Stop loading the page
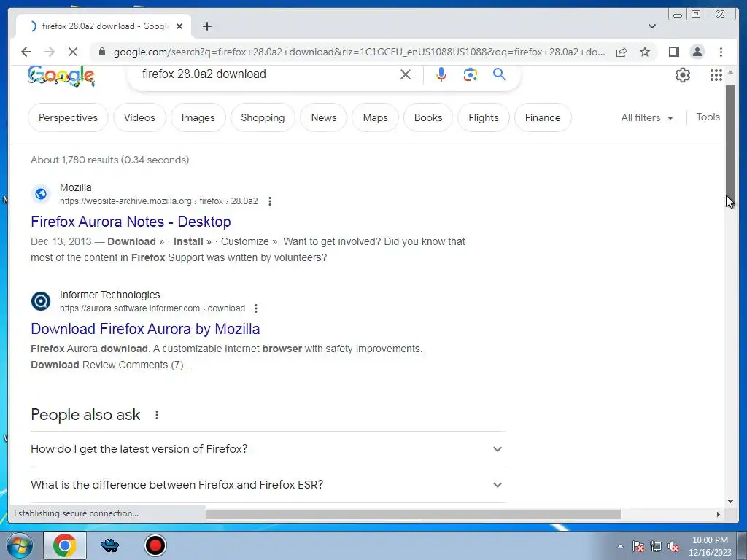747x560 pixels. (x=73, y=52)
